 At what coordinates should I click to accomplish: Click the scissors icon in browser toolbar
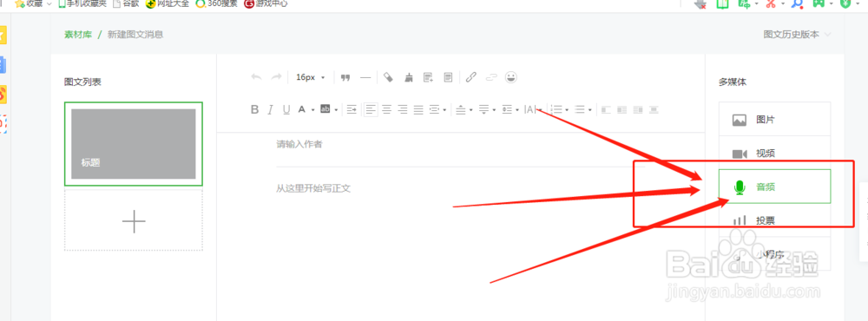pyautogui.click(x=770, y=3)
